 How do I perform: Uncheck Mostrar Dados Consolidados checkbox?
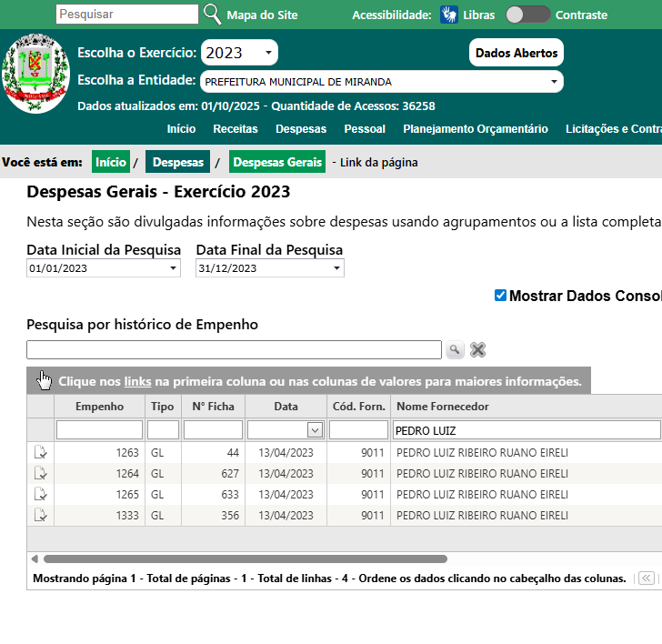click(500, 296)
